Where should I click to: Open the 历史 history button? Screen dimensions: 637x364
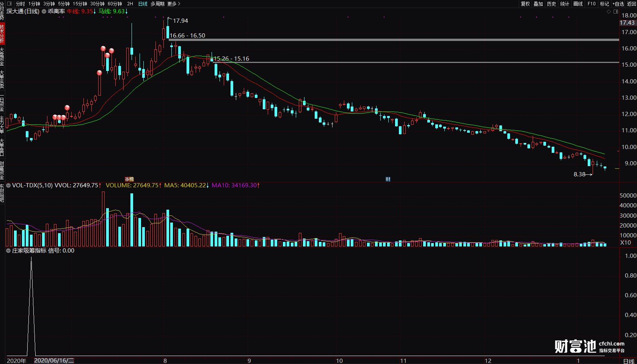[552, 4]
